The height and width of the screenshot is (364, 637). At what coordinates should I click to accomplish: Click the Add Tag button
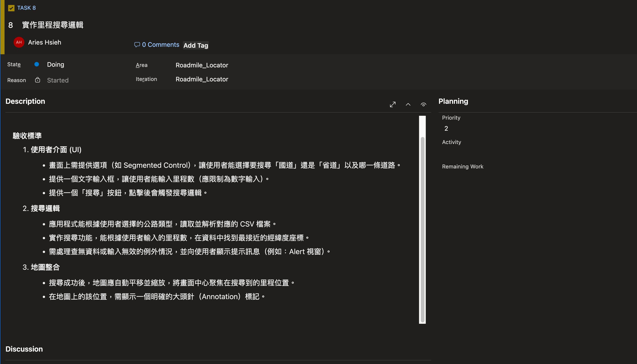tap(196, 45)
